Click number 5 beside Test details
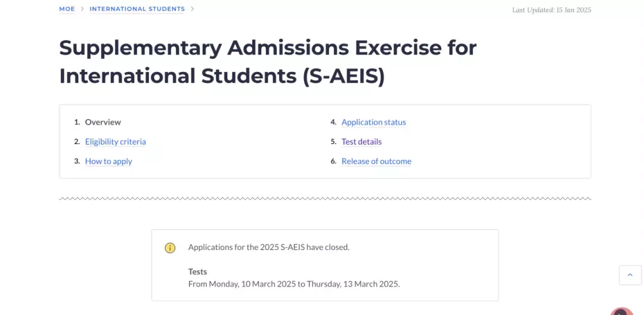The width and height of the screenshot is (644, 315). (x=333, y=142)
